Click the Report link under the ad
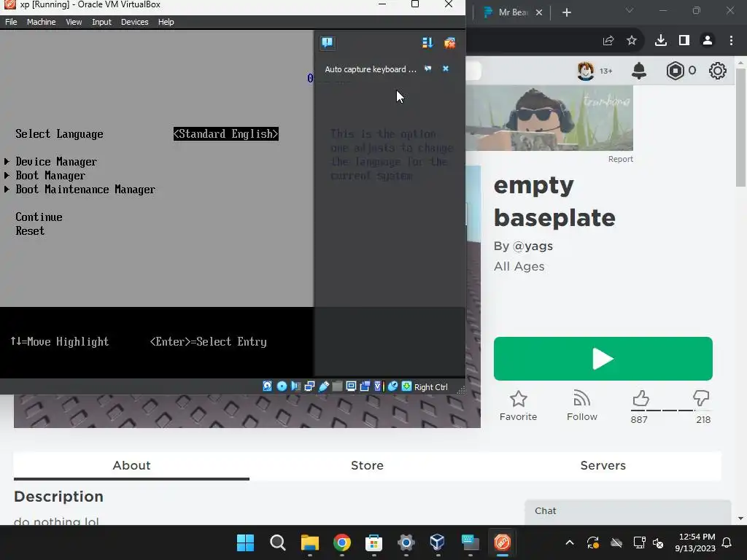Screen dimensions: 747x560 (620, 159)
